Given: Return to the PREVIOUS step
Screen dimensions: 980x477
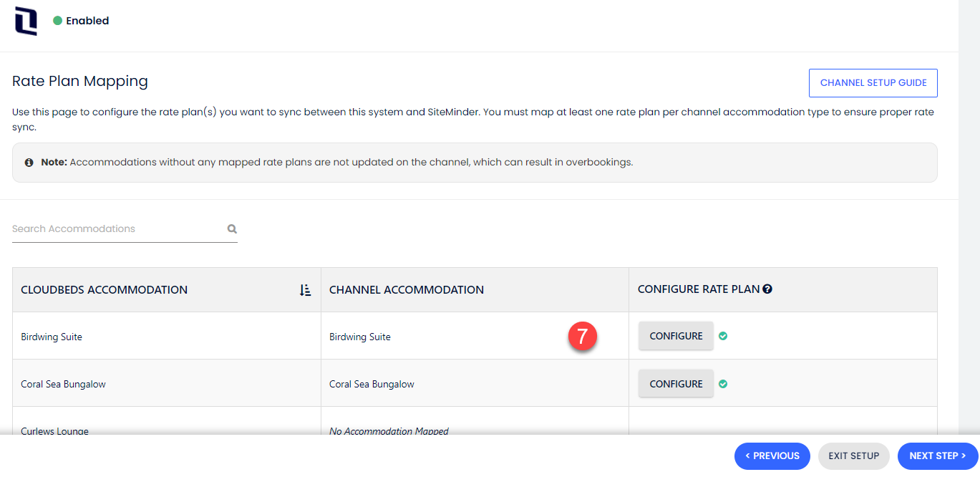Looking at the screenshot, I should coord(772,456).
